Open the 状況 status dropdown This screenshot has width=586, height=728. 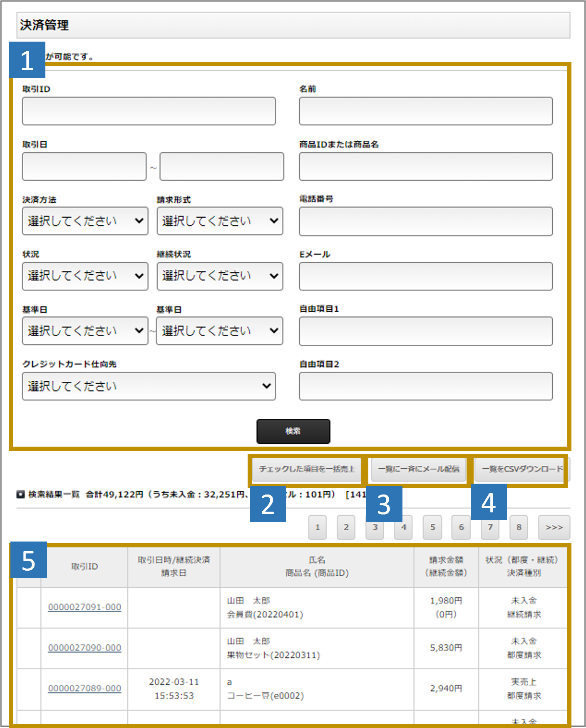85,276
